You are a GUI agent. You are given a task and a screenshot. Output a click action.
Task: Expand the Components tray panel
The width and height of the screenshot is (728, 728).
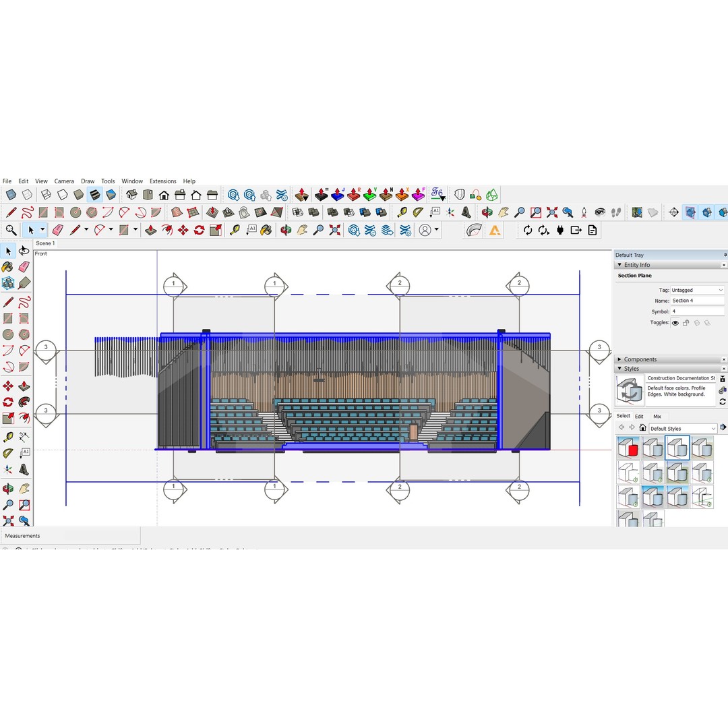[x=640, y=359]
